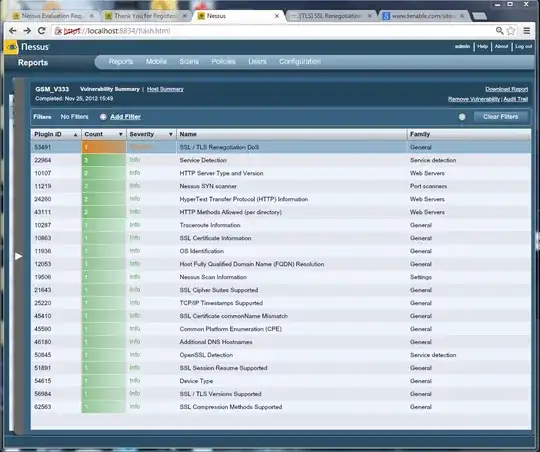Select Nessus Scan Information row
The width and height of the screenshot is (540, 452).
pos(281,277)
